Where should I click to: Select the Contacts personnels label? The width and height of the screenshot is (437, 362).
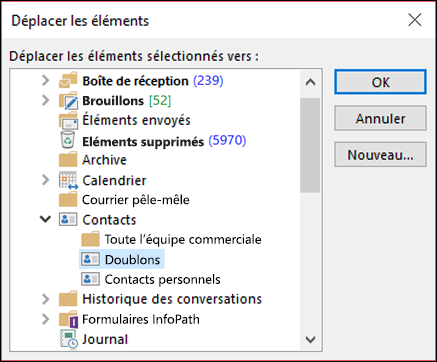point(162,279)
